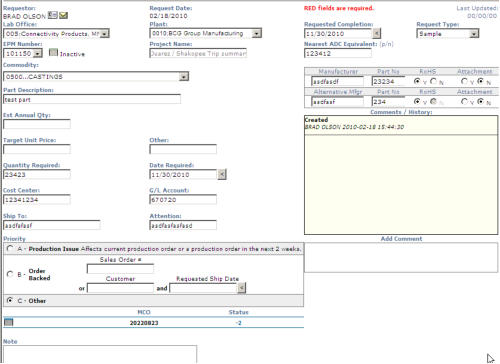Image resolution: width=500 pixels, height=364 pixels.
Task: Click the Est Annual Qty field
Action: 37,124
